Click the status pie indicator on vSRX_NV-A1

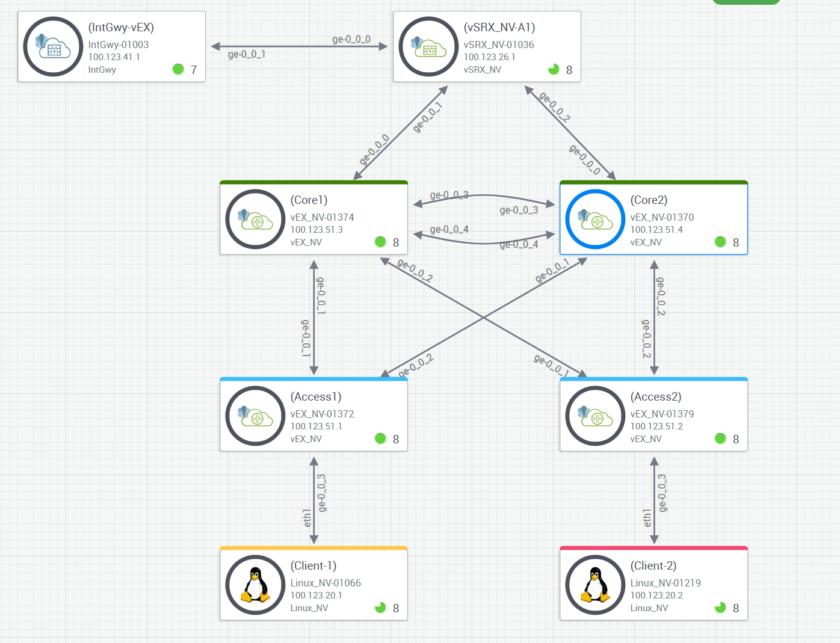554,69
